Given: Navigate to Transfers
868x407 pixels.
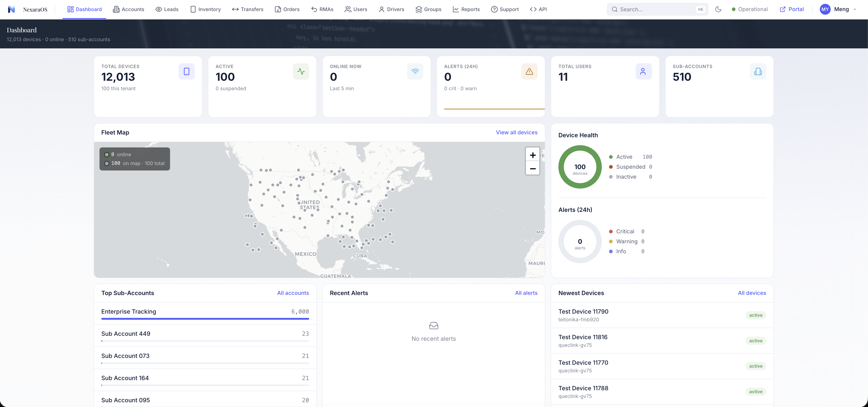Looking at the screenshot, I should pos(248,9).
